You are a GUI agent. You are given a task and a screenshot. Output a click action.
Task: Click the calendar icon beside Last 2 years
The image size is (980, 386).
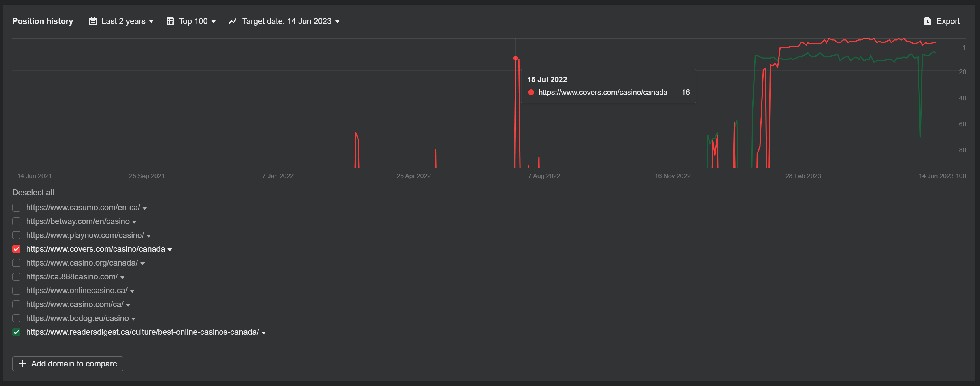(x=93, y=21)
